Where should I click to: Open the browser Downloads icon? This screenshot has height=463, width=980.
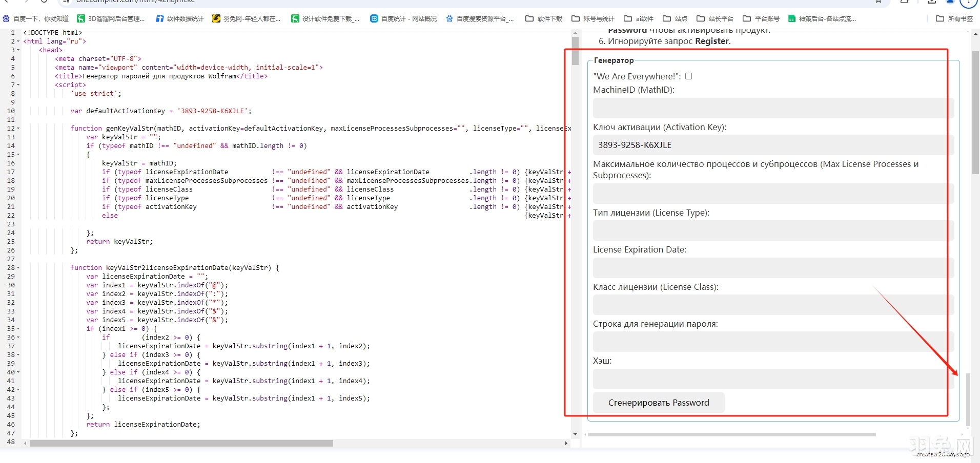click(x=931, y=2)
